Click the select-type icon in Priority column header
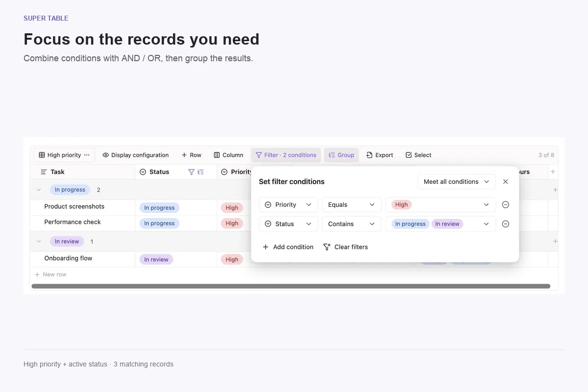 click(x=224, y=172)
